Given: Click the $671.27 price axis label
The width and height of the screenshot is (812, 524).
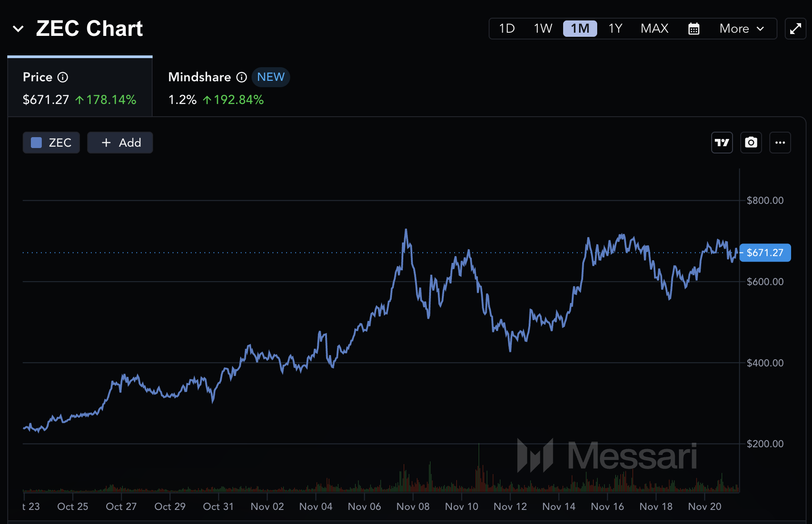Looking at the screenshot, I should pos(765,253).
